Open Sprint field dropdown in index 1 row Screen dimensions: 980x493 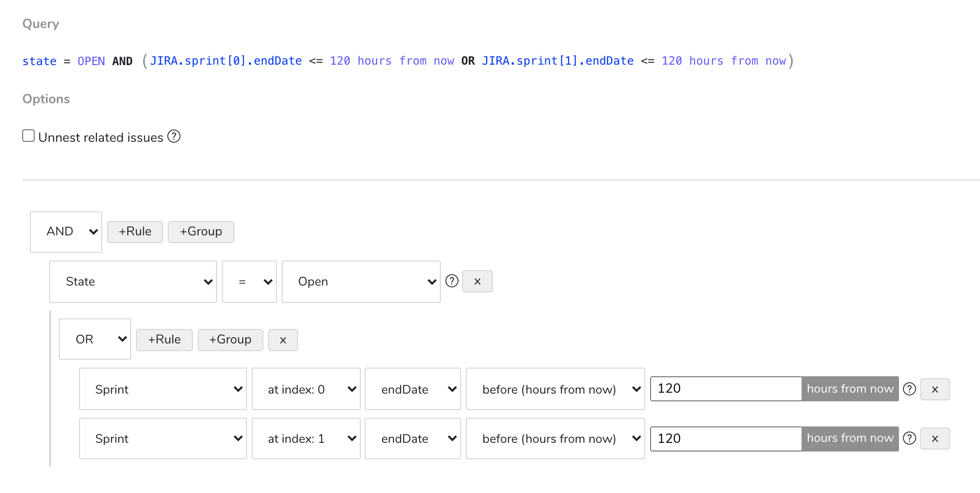click(x=163, y=438)
